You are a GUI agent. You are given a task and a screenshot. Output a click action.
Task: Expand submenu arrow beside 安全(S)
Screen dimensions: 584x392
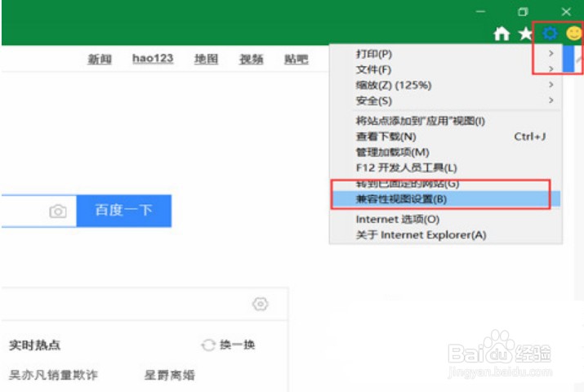551,100
